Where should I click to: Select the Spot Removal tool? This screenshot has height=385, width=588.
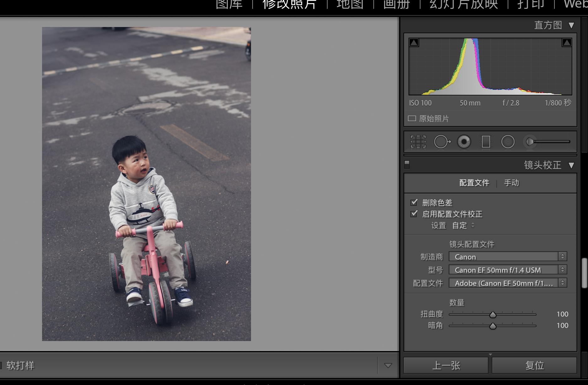pyautogui.click(x=442, y=142)
